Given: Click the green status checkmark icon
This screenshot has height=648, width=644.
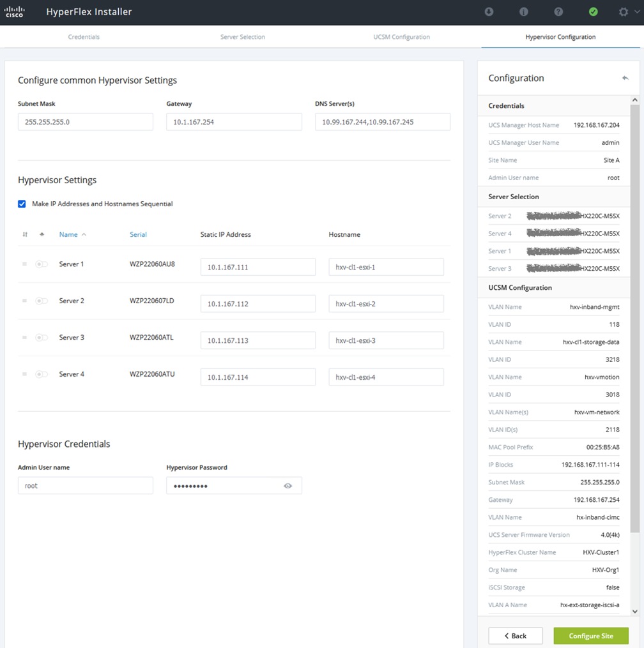Looking at the screenshot, I should [593, 11].
